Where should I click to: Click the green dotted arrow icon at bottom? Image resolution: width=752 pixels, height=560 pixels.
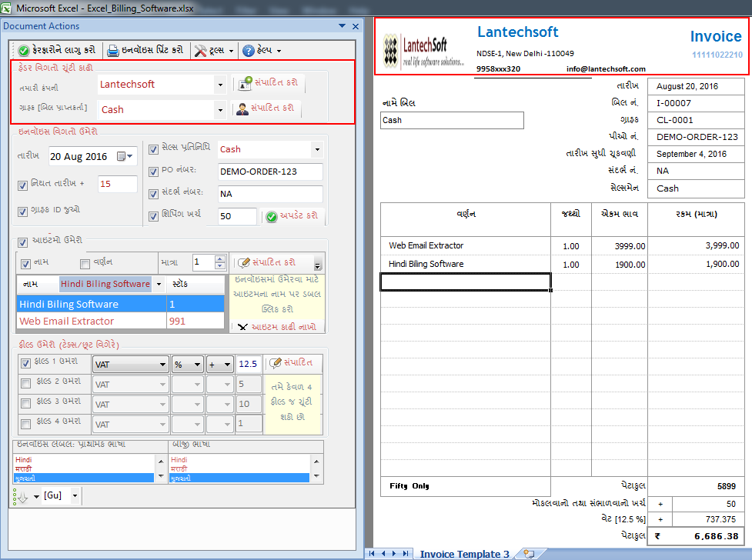click(20, 497)
